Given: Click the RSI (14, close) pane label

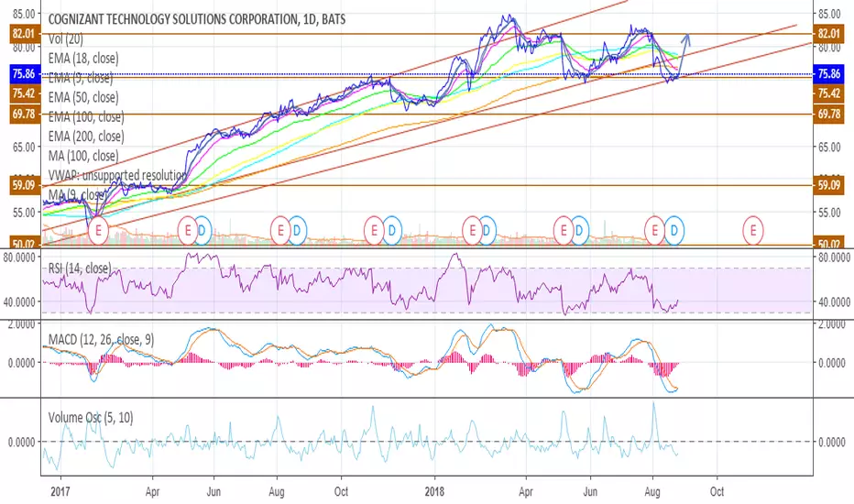Looking at the screenshot, I should [80, 268].
